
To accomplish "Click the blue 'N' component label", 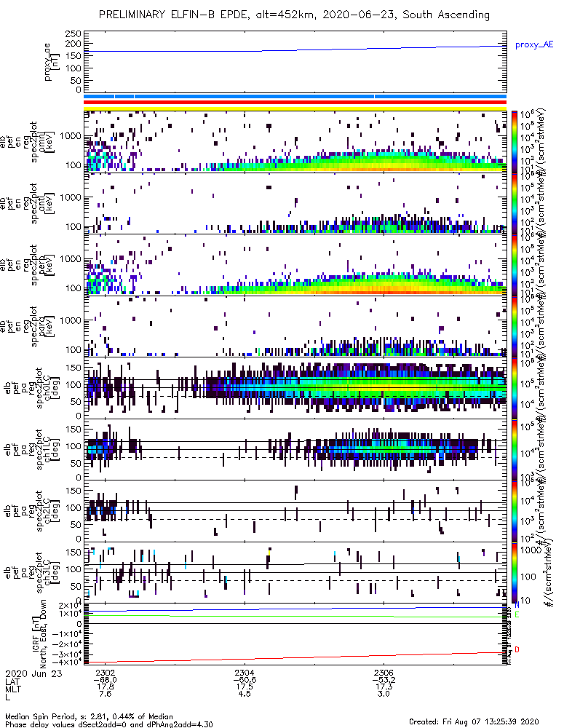I will click(517, 605).
